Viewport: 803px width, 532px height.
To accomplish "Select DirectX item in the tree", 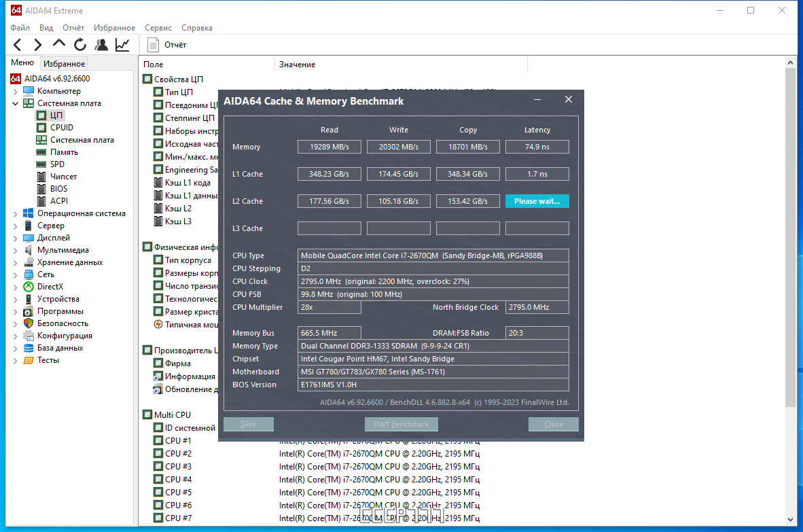I will click(50, 287).
